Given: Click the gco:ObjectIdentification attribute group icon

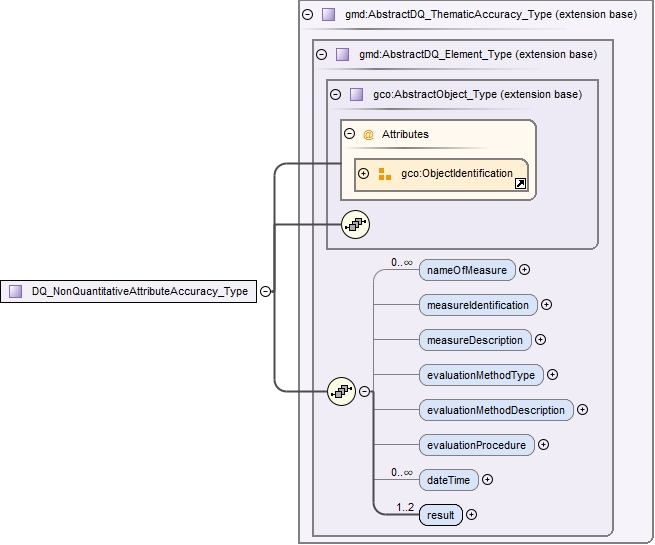Looking at the screenshot, I should 385,174.
